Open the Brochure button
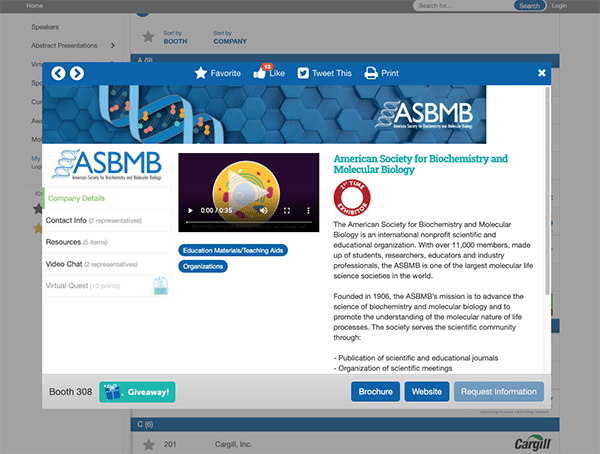Screen dimensions: 600x454 (x=375, y=392)
